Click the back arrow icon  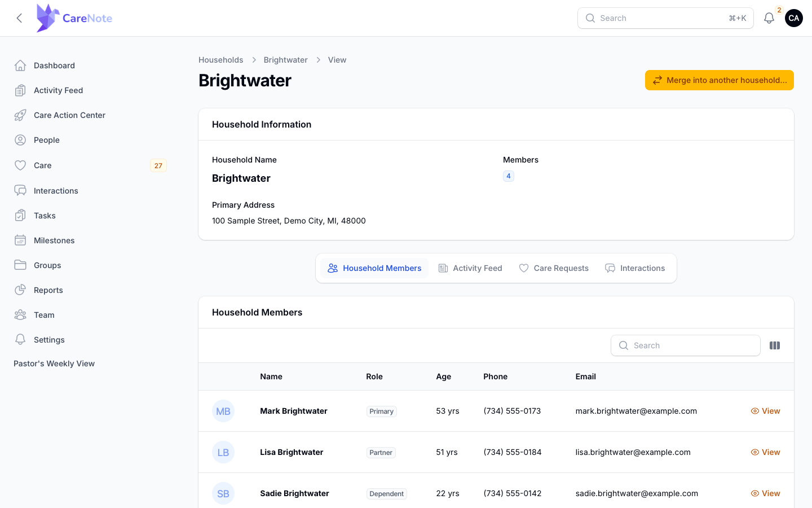tap(19, 18)
